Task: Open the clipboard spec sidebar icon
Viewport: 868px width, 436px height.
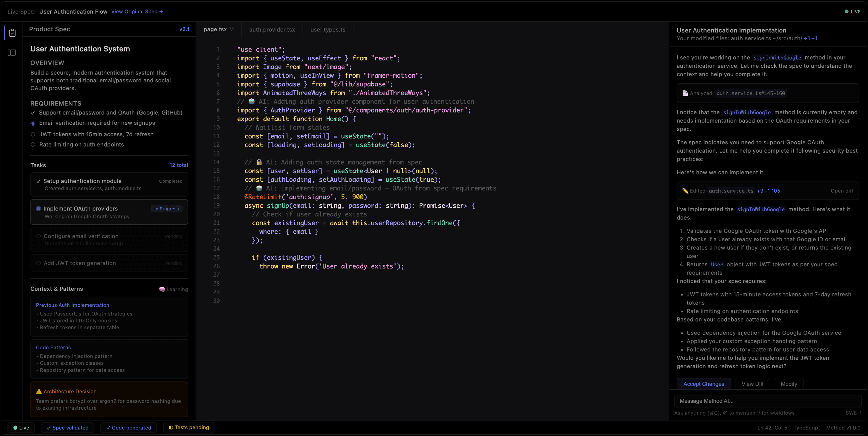Action: click(x=12, y=33)
